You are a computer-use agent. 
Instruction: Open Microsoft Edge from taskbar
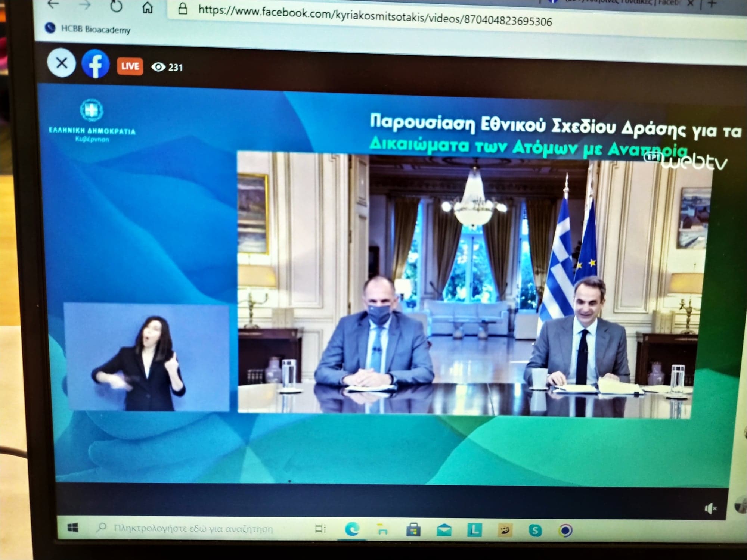[x=351, y=529]
